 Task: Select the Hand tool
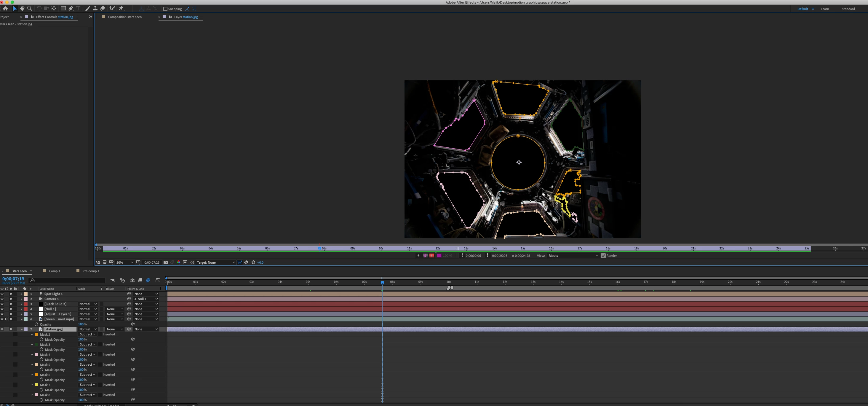[22, 8]
